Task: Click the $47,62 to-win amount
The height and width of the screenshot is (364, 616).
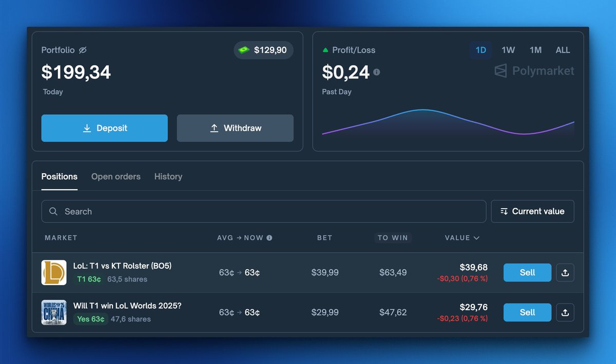Action: click(393, 313)
